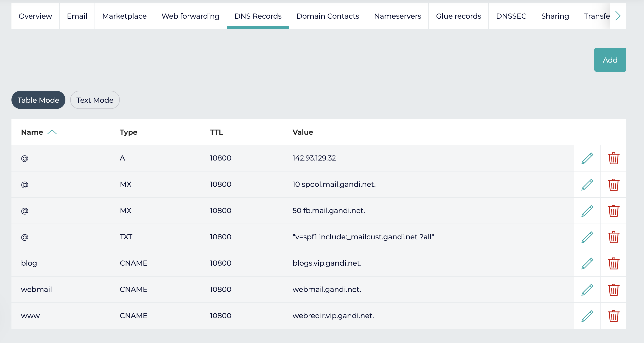
Task: Click the Name column header
Action: (32, 132)
